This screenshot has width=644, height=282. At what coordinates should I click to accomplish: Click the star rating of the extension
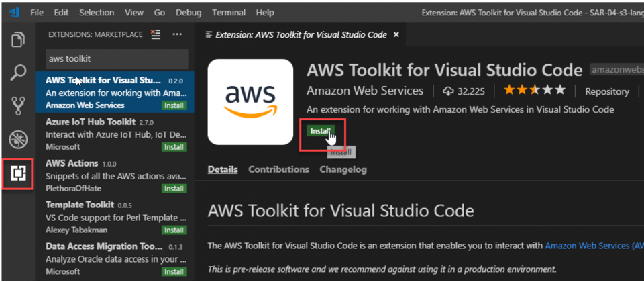point(535,90)
